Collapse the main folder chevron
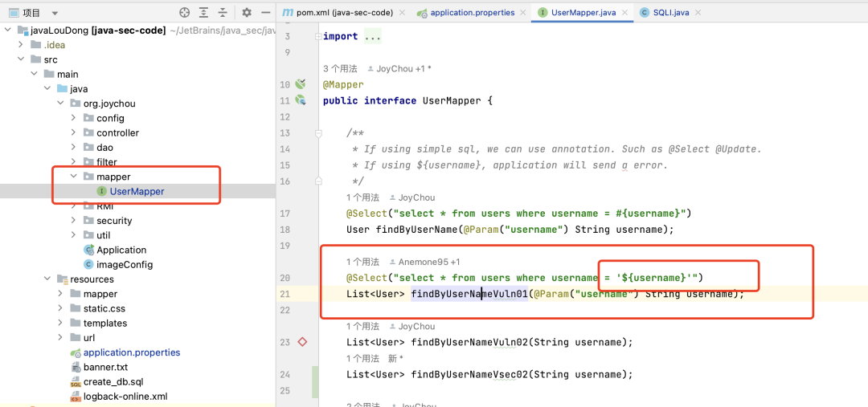This screenshot has width=868, height=407. coord(34,74)
